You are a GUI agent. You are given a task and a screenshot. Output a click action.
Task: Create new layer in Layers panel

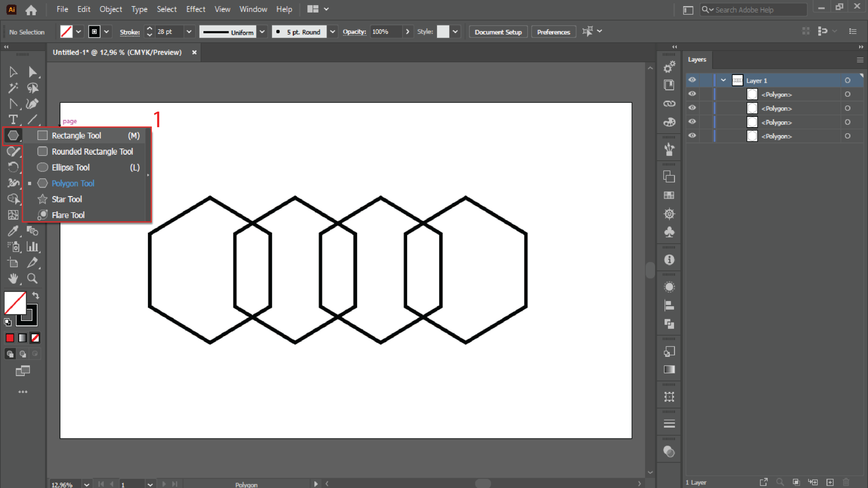coord(830,482)
